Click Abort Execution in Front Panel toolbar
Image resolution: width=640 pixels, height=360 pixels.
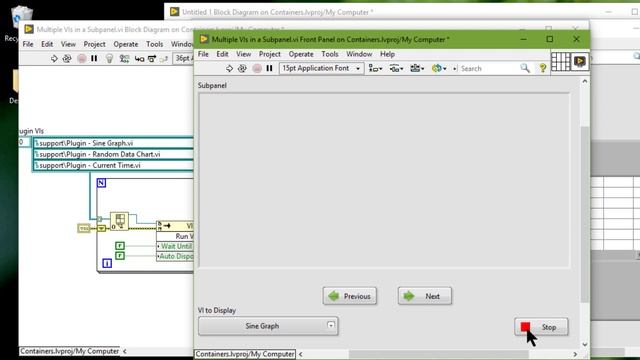257,69
